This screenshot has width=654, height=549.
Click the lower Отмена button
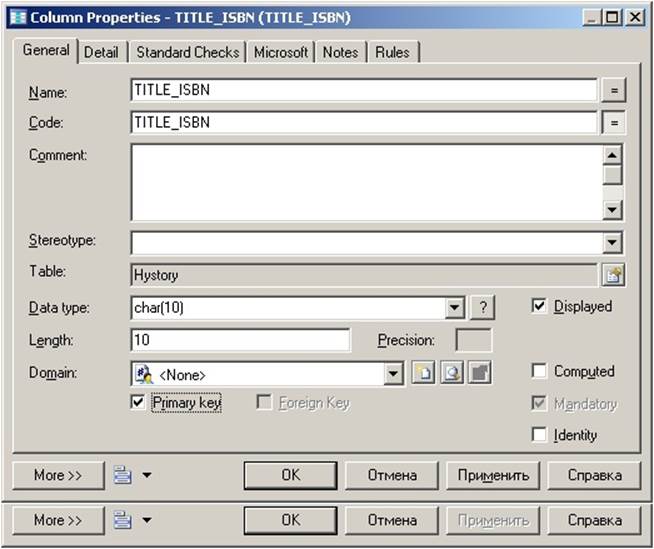(392, 520)
